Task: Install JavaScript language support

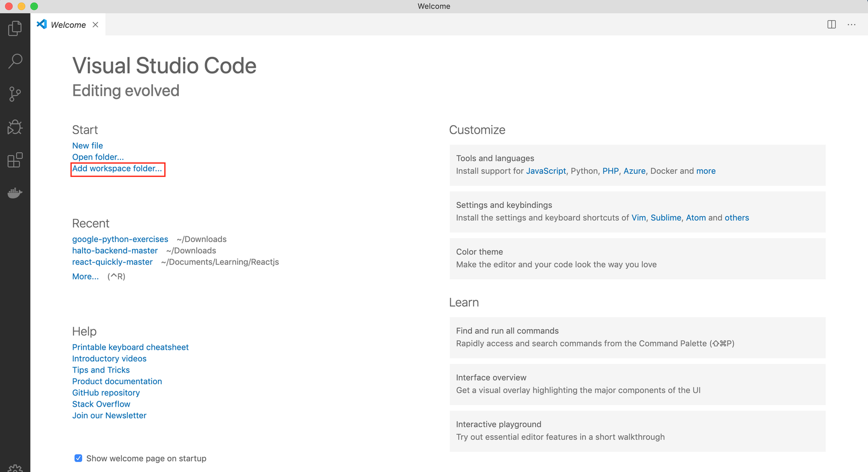Action: click(x=546, y=171)
